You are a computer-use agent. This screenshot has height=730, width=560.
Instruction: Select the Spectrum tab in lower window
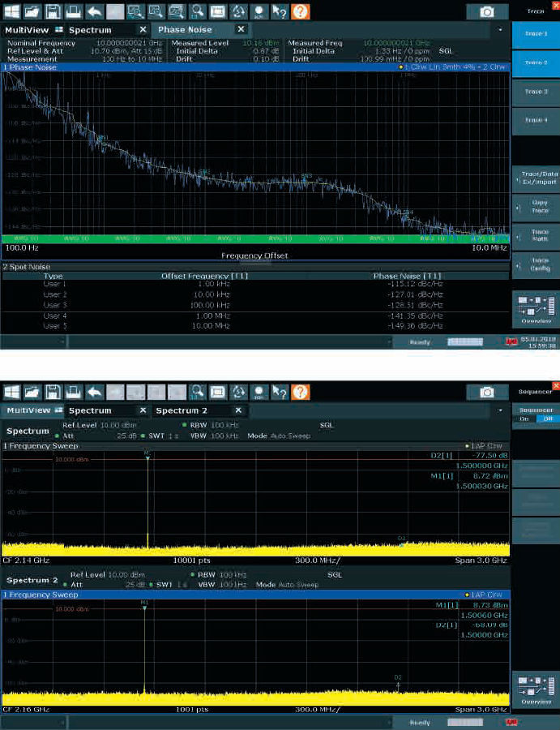pos(90,410)
